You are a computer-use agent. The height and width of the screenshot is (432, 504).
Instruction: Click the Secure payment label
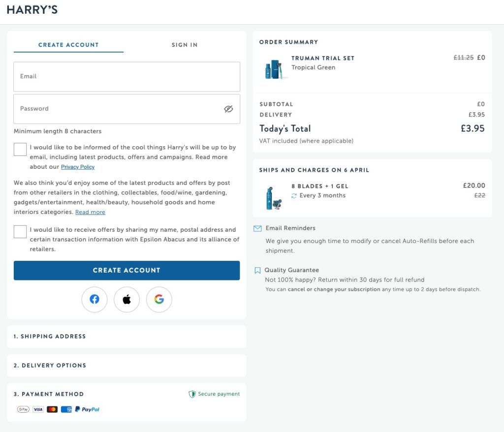point(219,394)
